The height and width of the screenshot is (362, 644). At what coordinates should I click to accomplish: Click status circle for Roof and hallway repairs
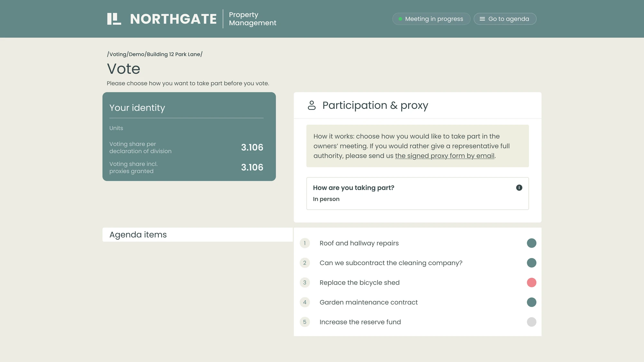(532, 243)
